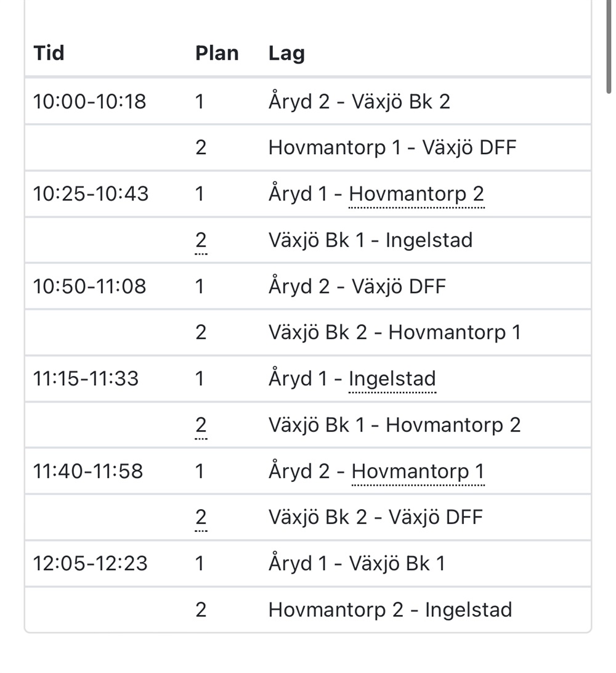The image size is (616, 673).
Task: Select the Åryd 1 - Växjö Bk 1 match
Action: pyautogui.click(x=357, y=563)
